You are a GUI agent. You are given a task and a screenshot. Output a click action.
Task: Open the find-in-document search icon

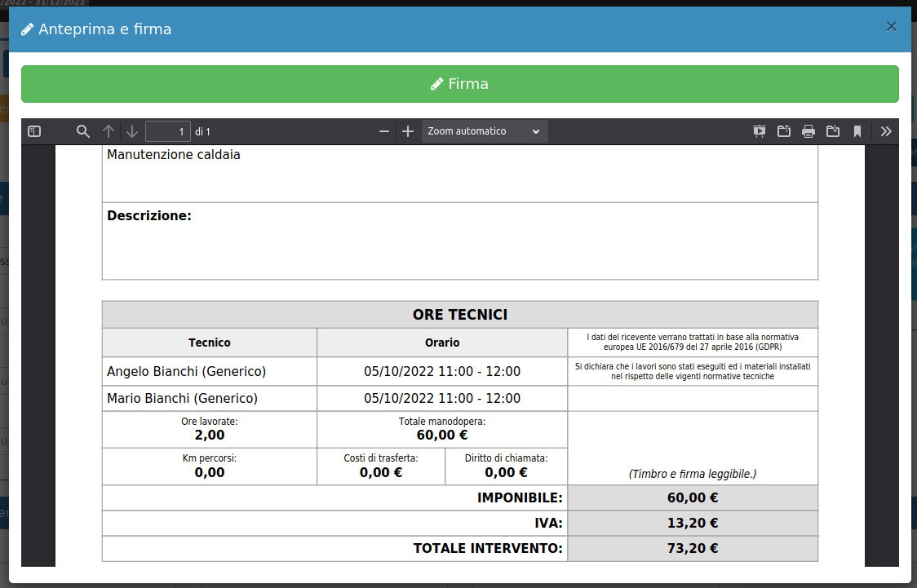coord(82,131)
